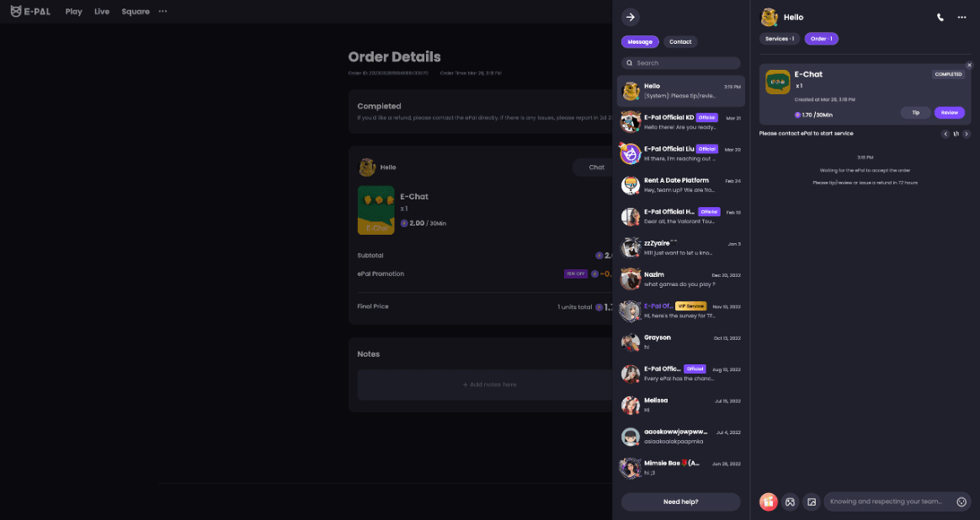Image resolution: width=980 pixels, height=520 pixels.
Task: Click the phone call icon
Action: tap(940, 18)
